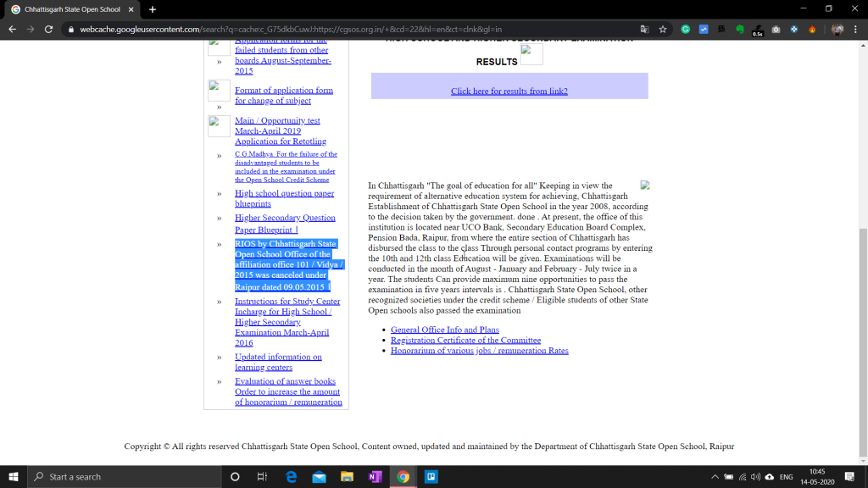Open Registration Certificate of the Committee
The image size is (868, 488).
[x=465, y=340]
